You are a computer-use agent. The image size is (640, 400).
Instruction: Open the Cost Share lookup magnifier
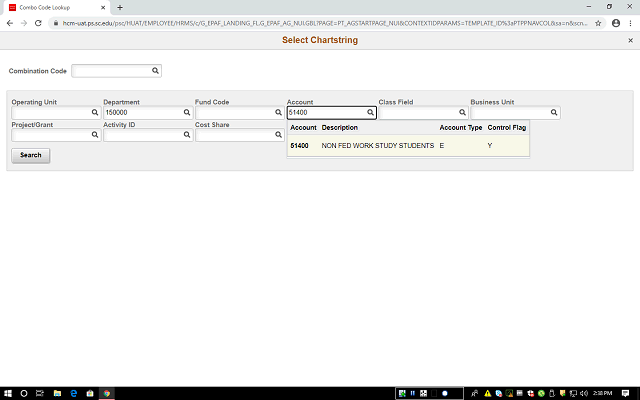coord(278,135)
